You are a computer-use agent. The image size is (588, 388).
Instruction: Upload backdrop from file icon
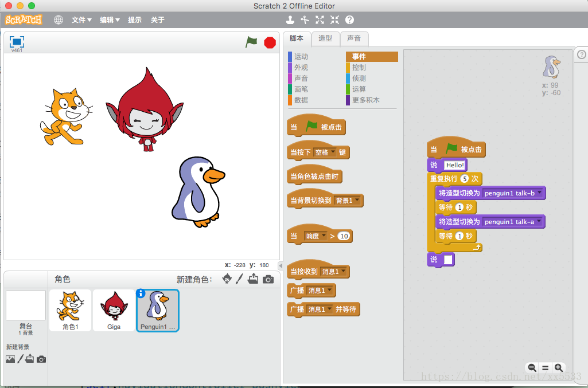tap(30, 359)
